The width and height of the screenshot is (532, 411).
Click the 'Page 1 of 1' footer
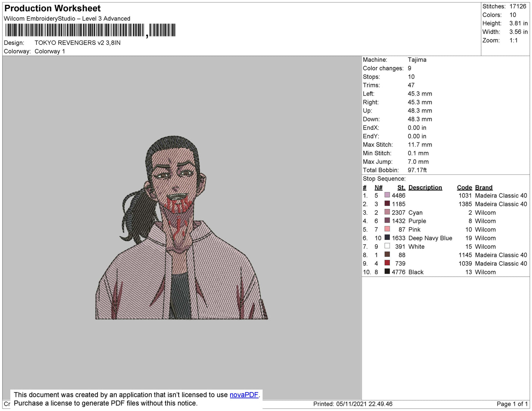point(512,404)
